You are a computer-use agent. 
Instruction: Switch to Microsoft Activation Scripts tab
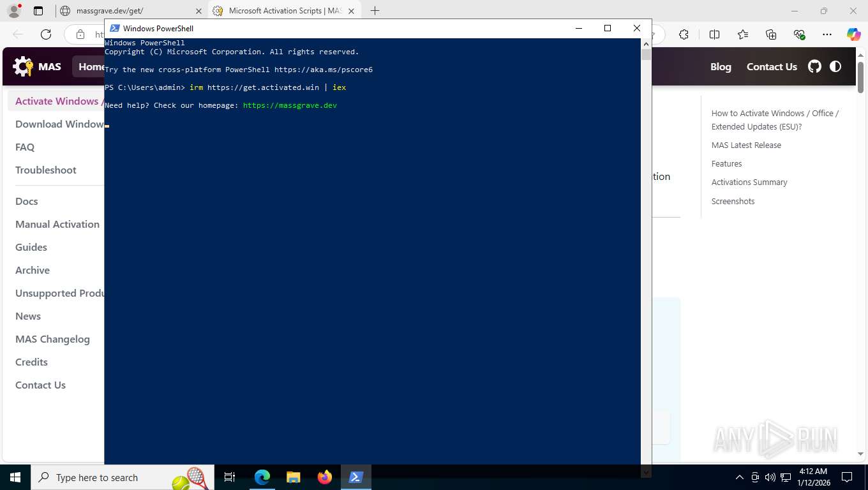click(285, 11)
